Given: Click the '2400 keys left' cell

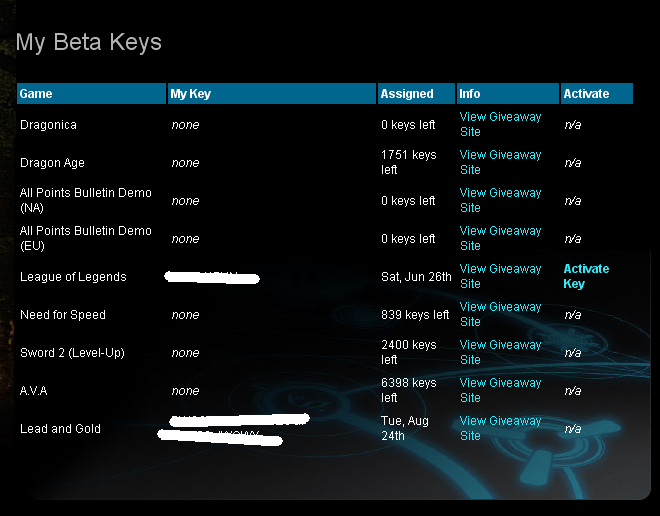Looking at the screenshot, I should click(x=409, y=352).
